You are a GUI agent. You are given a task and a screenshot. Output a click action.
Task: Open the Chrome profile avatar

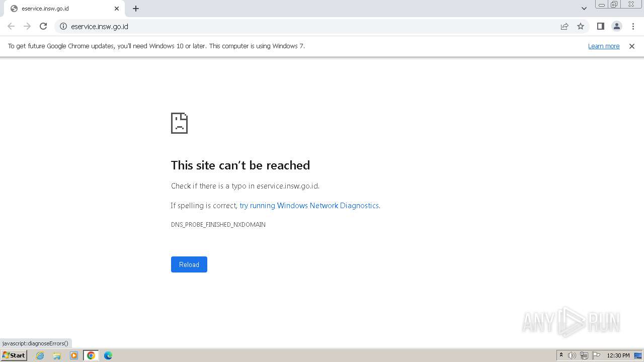click(617, 26)
